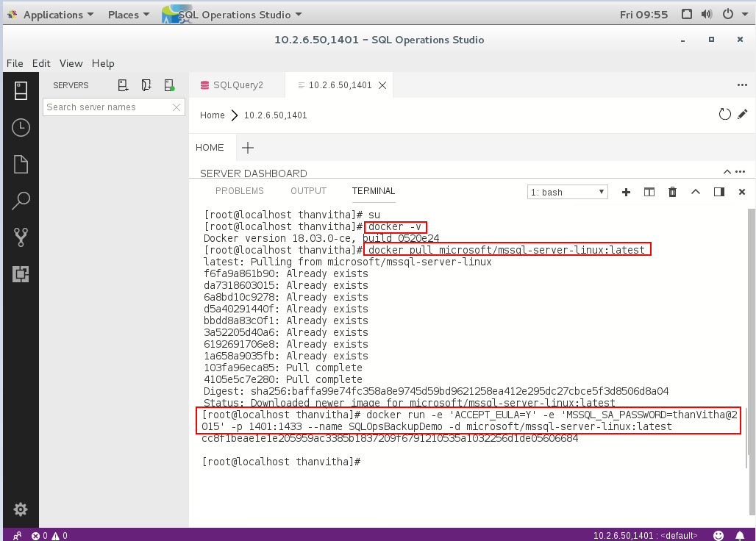Click the connection icon in status bar
Screen dimensions: 756x541
coord(17,535)
